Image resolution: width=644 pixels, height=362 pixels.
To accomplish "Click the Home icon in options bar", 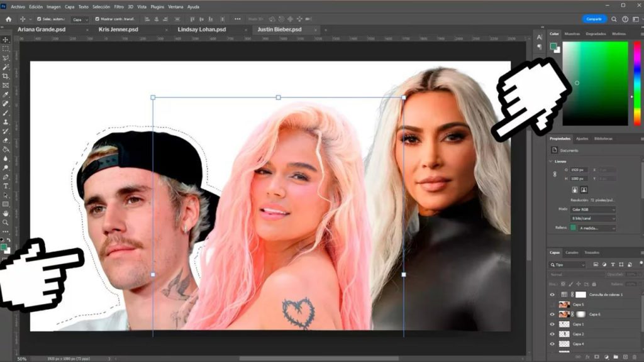I will click(8, 19).
